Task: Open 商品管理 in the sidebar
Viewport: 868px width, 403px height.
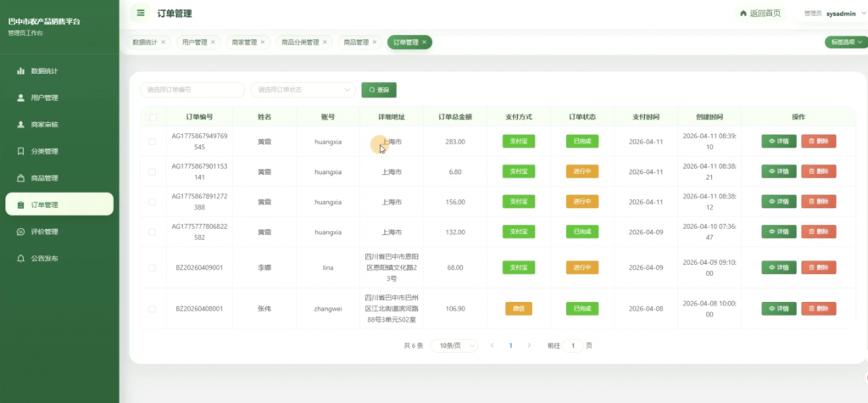Action: (x=59, y=178)
